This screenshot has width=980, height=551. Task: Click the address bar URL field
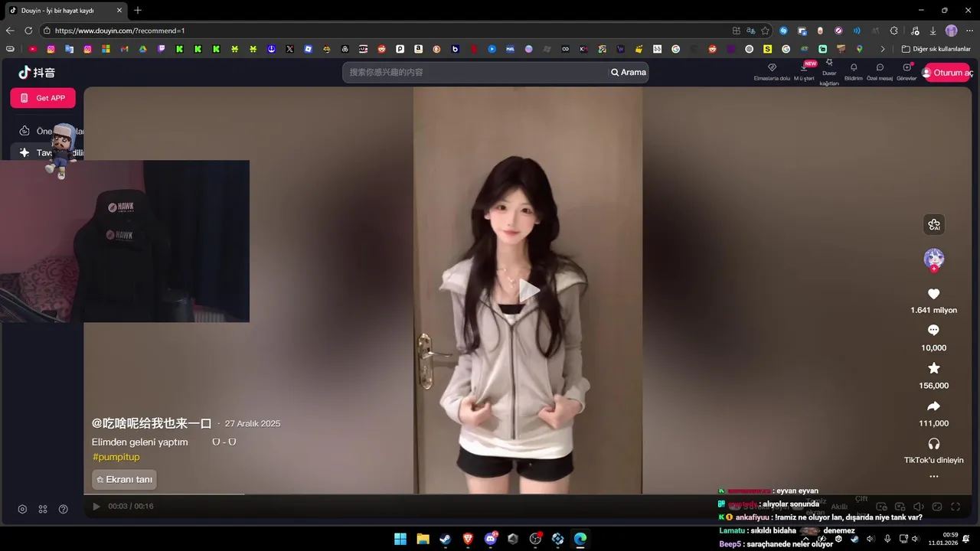[383, 31]
